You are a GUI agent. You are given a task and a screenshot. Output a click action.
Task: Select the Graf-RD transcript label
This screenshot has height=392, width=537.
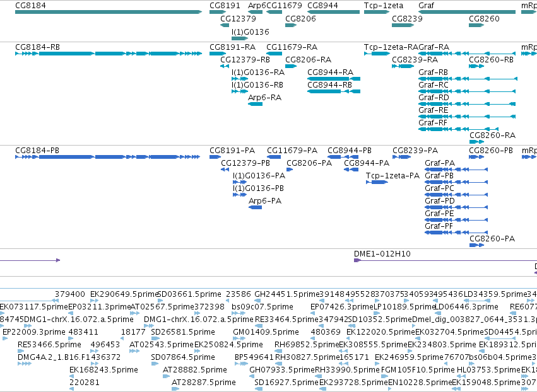434,98
